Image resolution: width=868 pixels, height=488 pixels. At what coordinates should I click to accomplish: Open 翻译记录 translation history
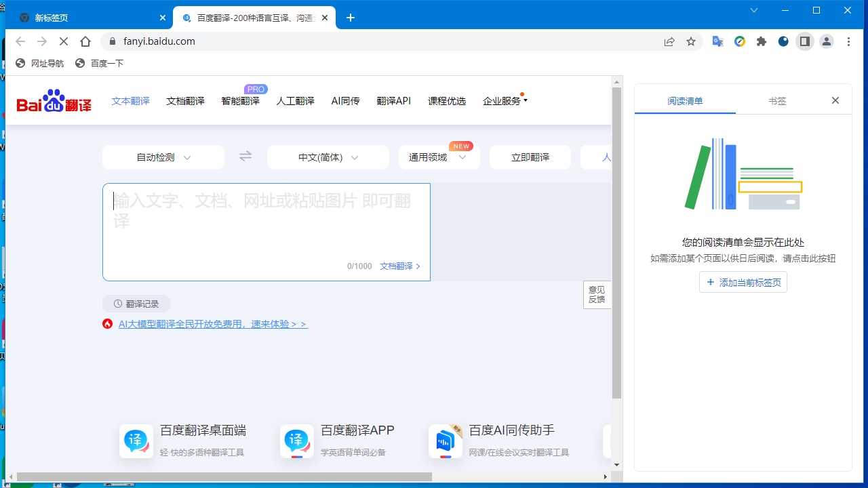136,303
